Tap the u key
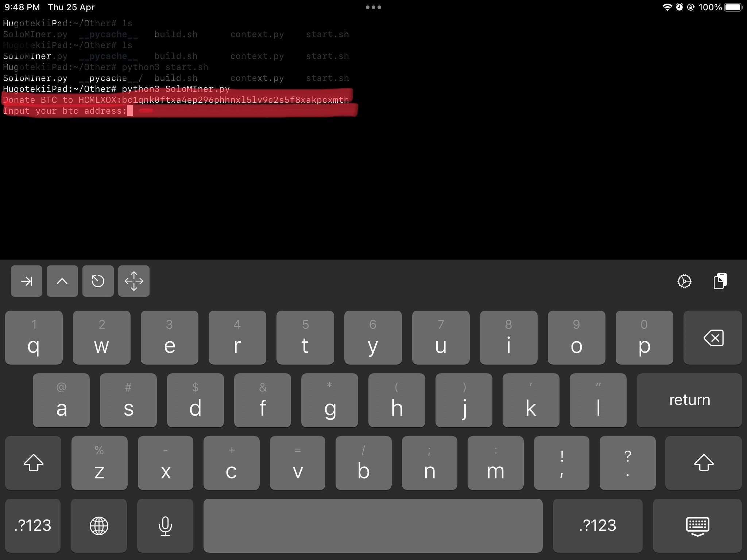 click(x=441, y=338)
